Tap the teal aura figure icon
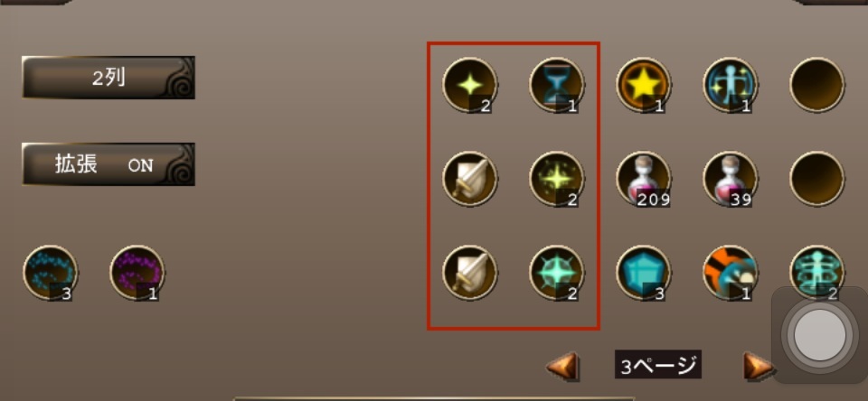 (816, 271)
